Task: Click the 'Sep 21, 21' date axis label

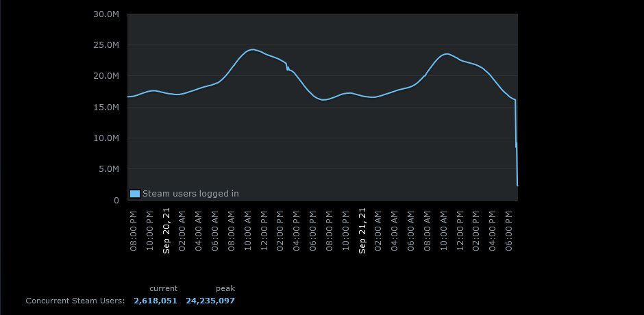Action: click(362, 231)
